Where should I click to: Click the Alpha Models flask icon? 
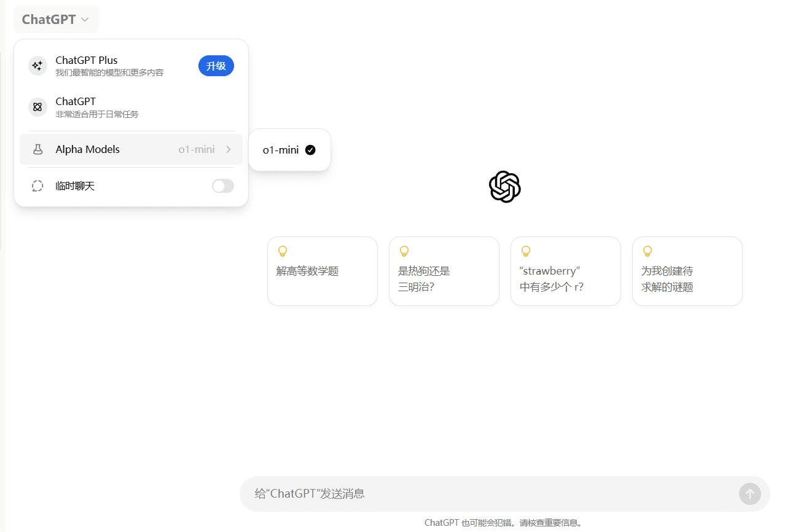pyautogui.click(x=37, y=149)
